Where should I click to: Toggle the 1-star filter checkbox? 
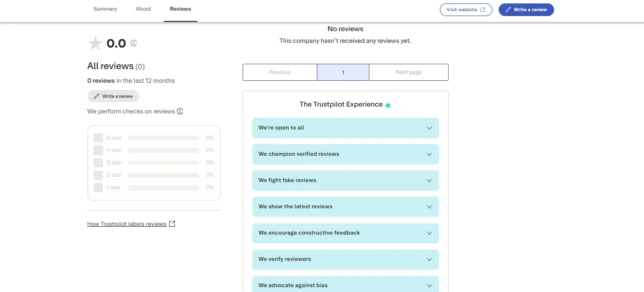98,188
